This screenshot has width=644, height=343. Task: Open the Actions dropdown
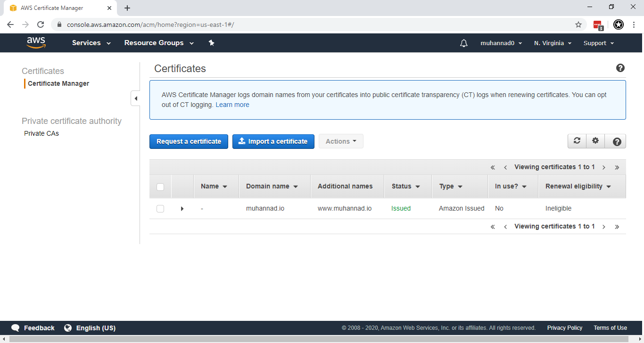341,140
